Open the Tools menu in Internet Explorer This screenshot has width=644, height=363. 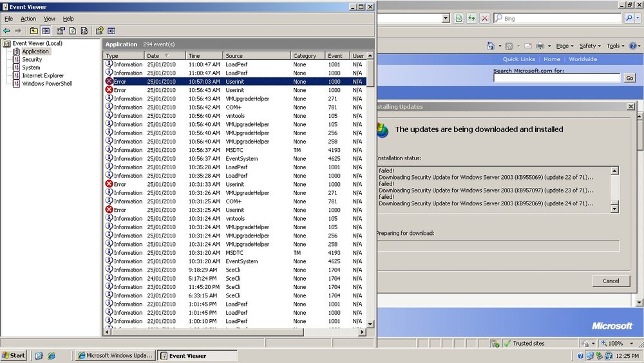(x=615, y=46)
